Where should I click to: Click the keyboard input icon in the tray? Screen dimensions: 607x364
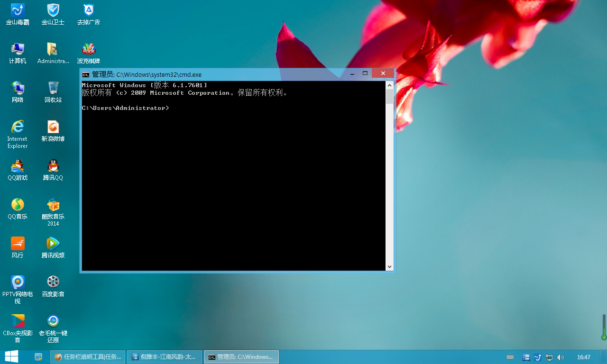click(x=510, y=357)
